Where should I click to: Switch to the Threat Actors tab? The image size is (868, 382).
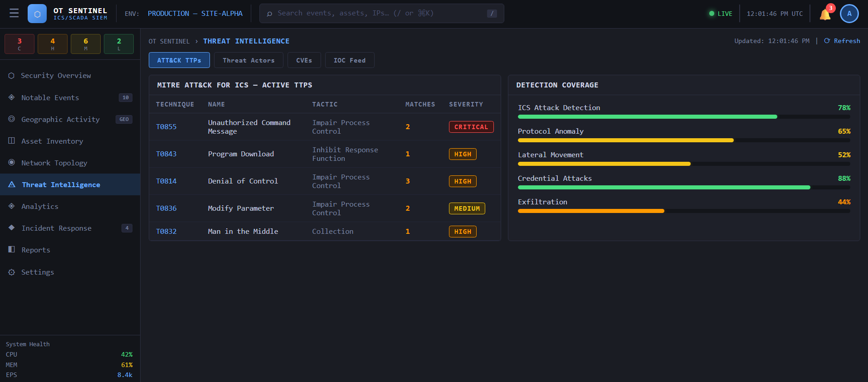click(249, 60)
